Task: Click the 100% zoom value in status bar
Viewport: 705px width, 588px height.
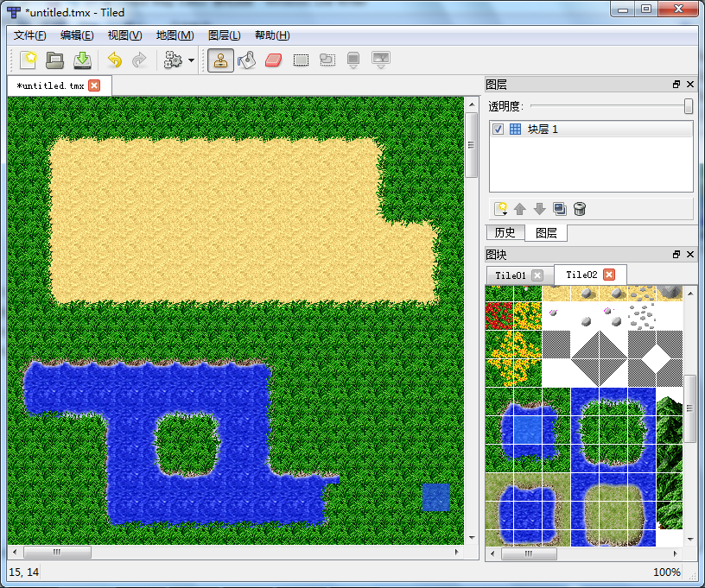Action: point(666,572)
